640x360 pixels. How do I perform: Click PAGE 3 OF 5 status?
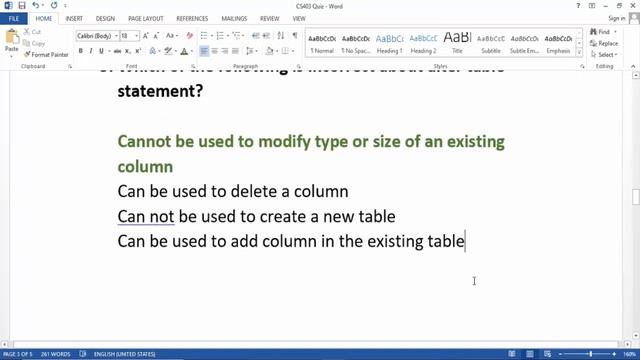[18, 354]
